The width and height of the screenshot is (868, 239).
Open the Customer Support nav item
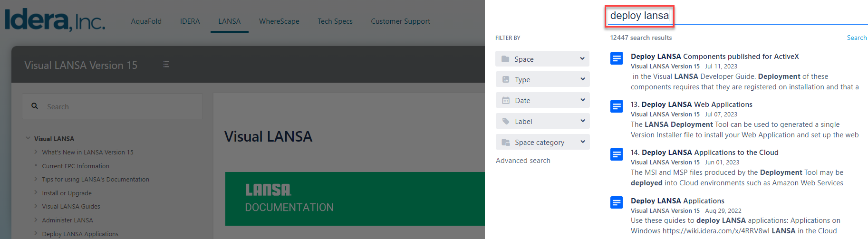point(400,21)
